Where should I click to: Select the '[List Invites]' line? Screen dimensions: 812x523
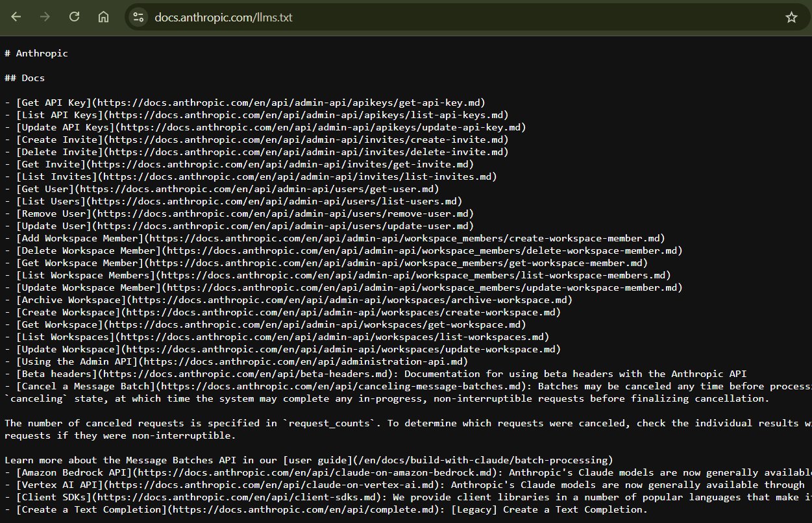[x=251, y=176]
